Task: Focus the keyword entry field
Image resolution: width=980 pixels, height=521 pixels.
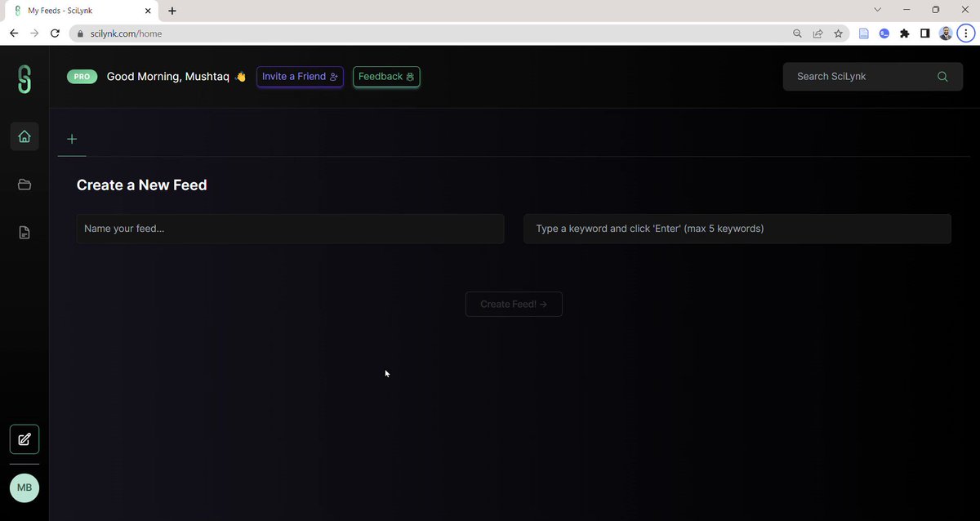Action: coord(737,229)
